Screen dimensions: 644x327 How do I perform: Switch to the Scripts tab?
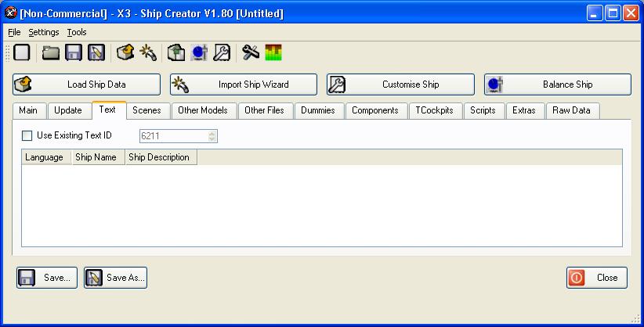pyautogui.click(x=483, y=110)
